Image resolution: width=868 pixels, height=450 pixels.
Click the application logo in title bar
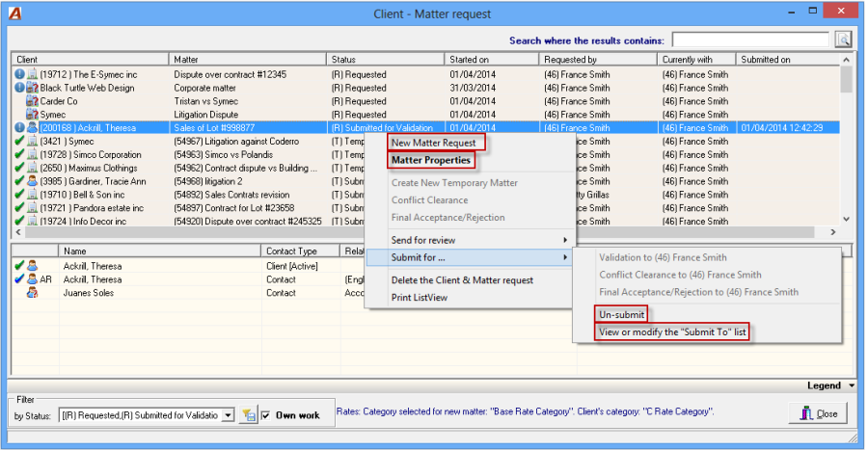pyautogui.click(x=14, y=13)
